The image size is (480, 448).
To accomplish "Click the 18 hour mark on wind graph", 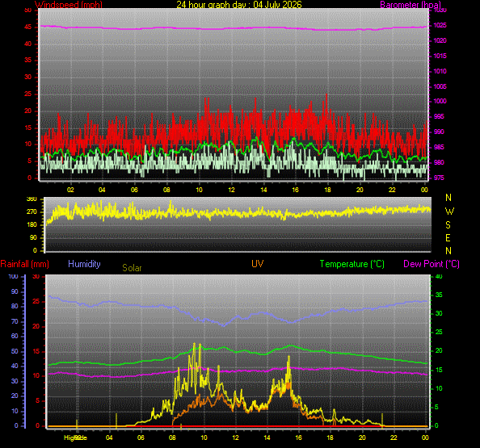I will tap(327, 190).
